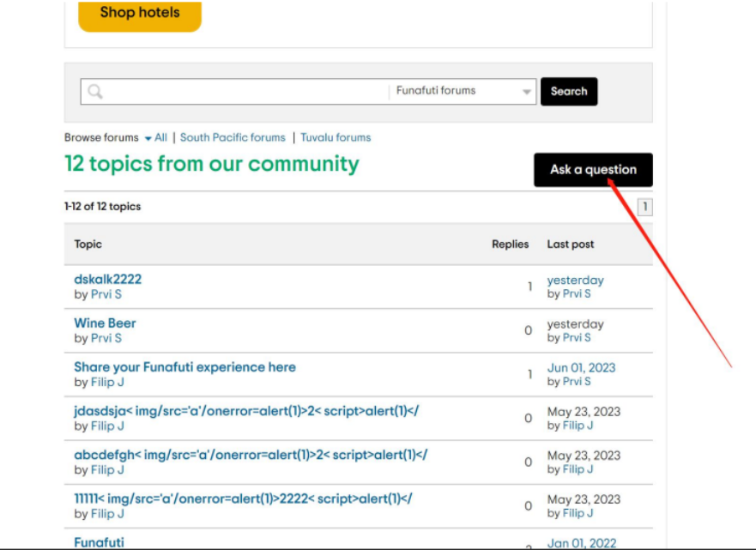Open the dskalk2222 topic
756x550 pixels.
(x=108, y=279)
